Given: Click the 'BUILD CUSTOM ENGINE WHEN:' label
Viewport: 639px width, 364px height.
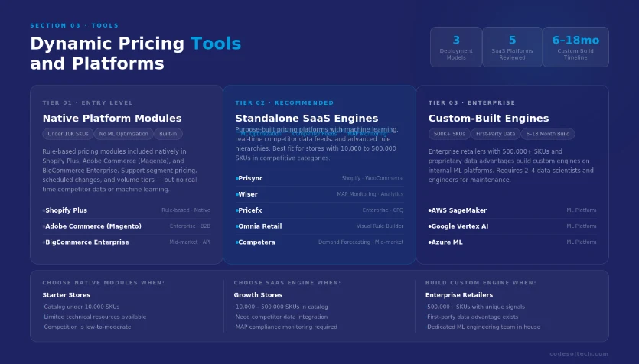Looking at the screenshot, I should point(481,283).
